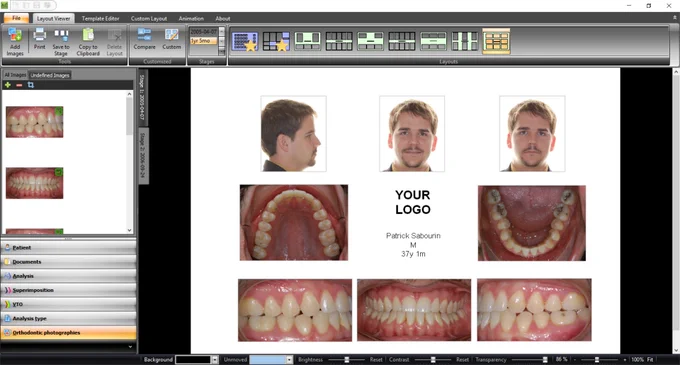
Task: Open the Background color dropdown
Action: pos(215,360)
